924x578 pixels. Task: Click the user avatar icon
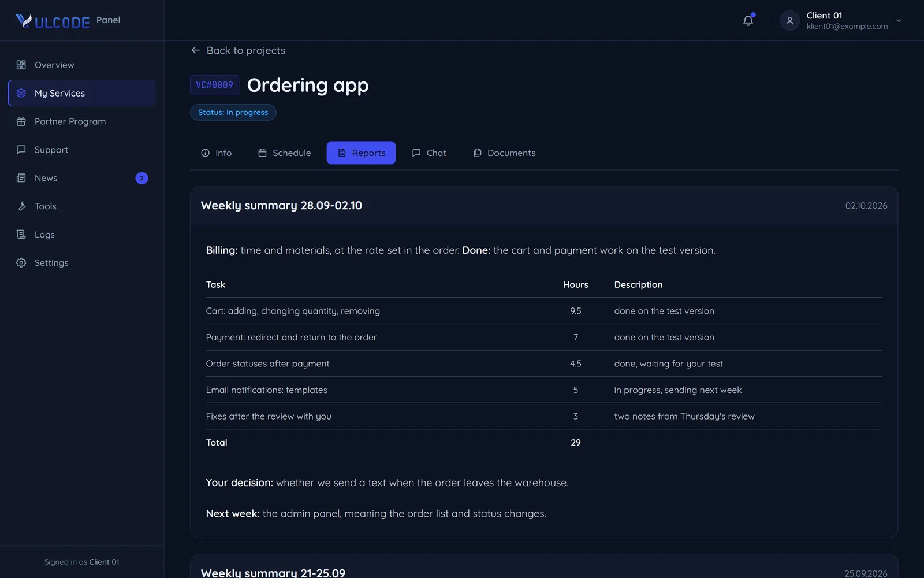789,21
